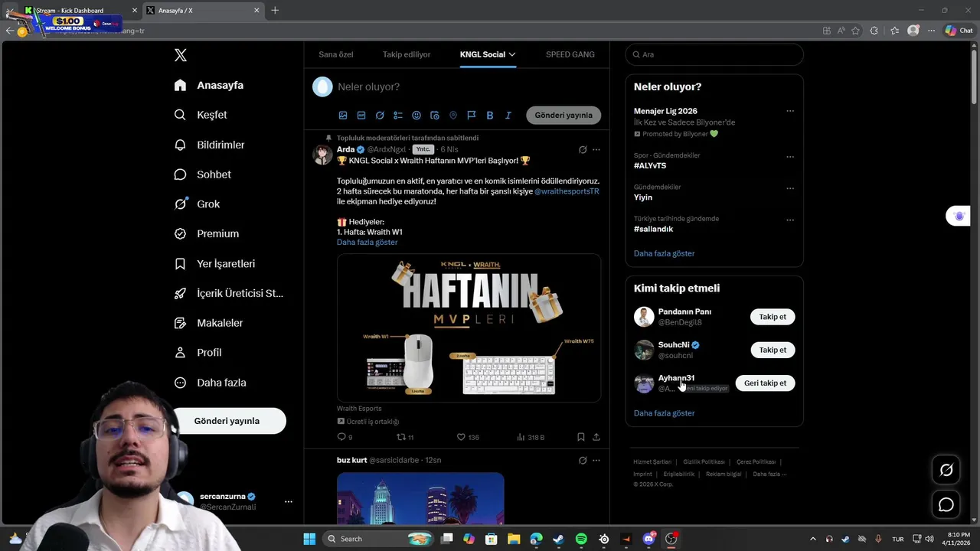Open Edge Copilot Chat button
The width and height of the screenshot is (980, 551).
959,31
